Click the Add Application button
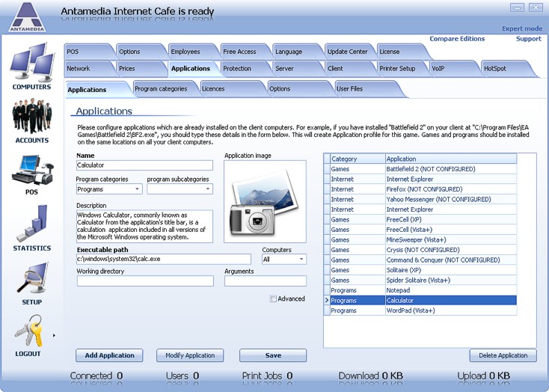The image size is (549, 392). pyautogui.click(x=109, y=355)
